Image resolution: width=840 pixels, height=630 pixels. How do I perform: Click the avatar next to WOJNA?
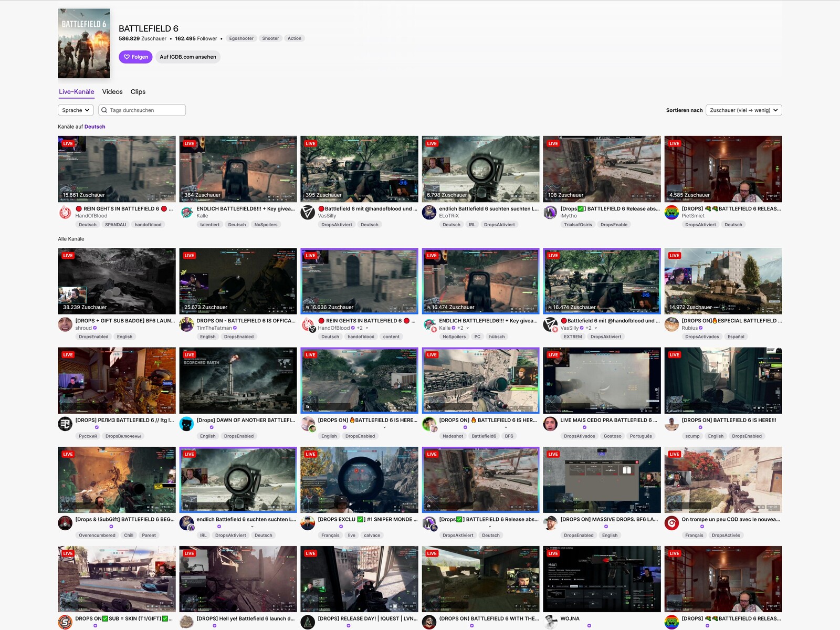(550, 622)
